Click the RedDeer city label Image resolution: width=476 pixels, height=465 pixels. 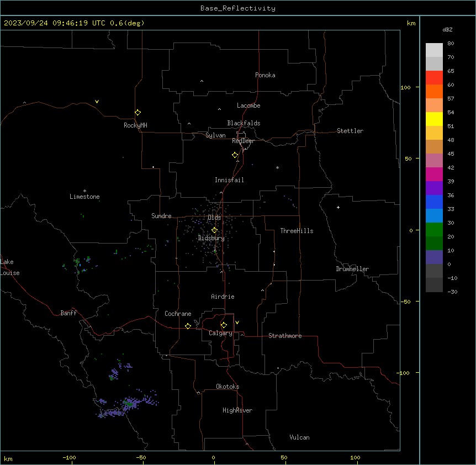243,141
